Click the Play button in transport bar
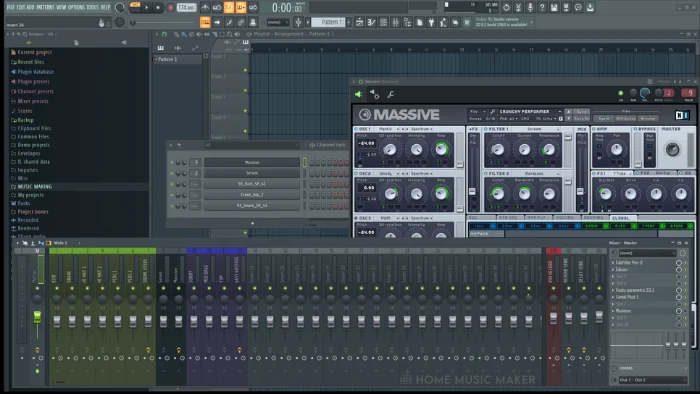Screen dimensions: 700x394 click(146, 8)
